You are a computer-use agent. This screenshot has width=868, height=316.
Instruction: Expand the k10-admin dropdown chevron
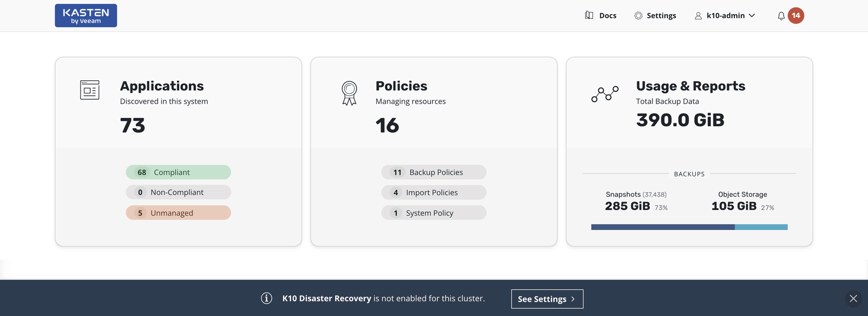click(x=752, y=15)
